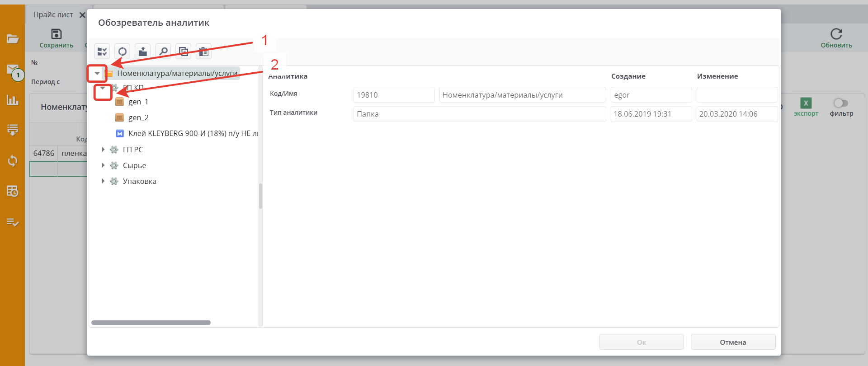Select the ГП РС tree item label
This screenshot has height=366, width=868.
click(133, 150)
